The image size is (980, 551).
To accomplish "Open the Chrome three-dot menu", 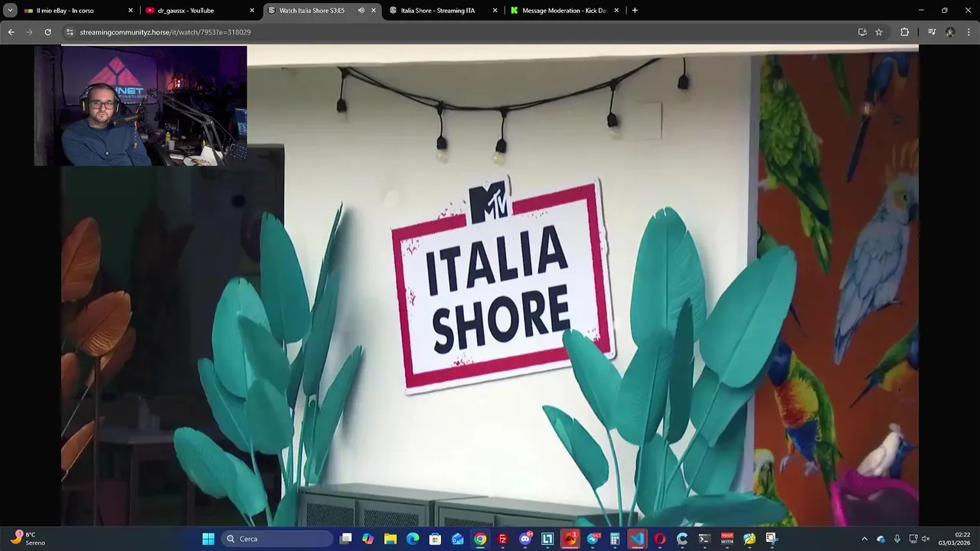I will (x=969, y=32).
